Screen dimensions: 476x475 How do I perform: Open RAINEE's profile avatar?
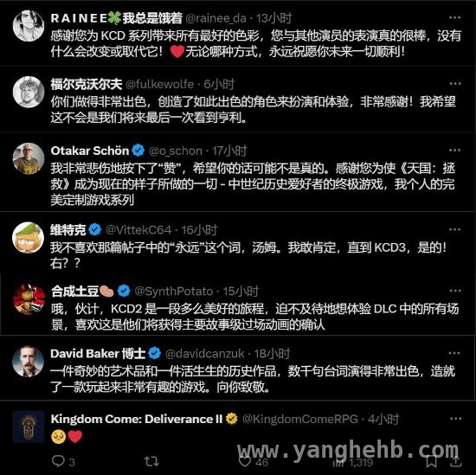[29, 26]
